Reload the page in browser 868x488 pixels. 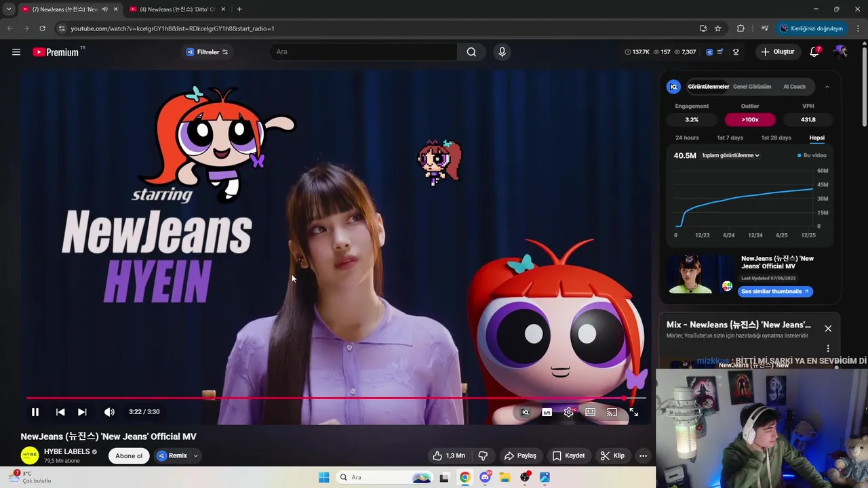click(42, 28)
